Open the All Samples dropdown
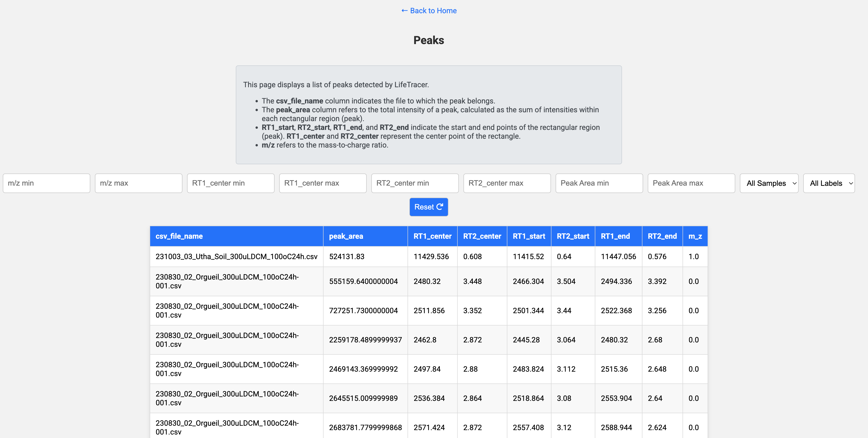Image resolution: width=868 pixels, height=438 pixels. [769, 183]
